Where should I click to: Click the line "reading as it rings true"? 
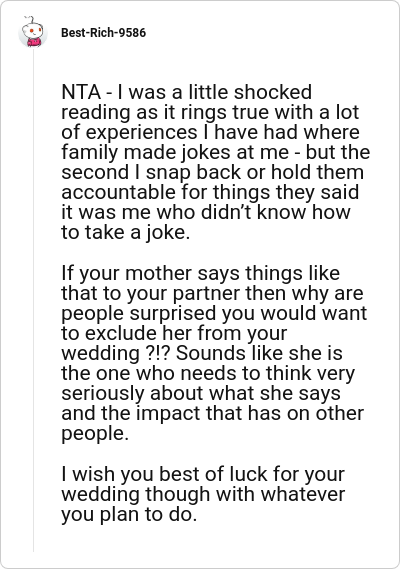tap(210, 112)
